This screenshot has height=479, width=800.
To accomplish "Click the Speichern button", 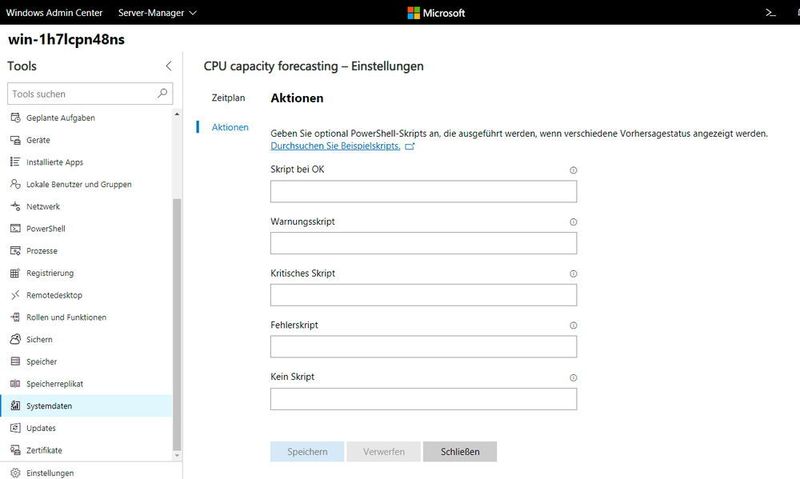I will [307, 451].
